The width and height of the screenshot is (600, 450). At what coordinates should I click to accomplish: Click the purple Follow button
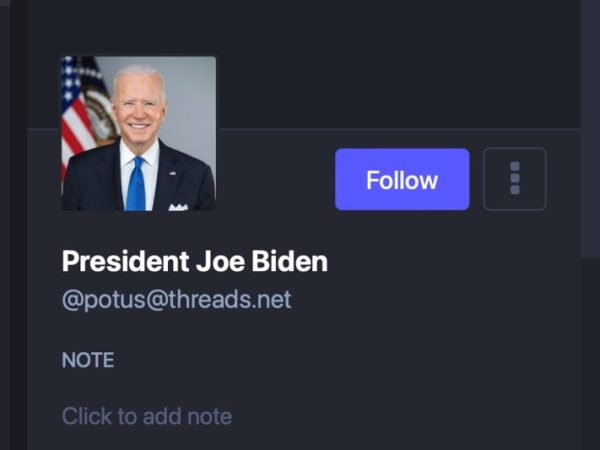coord(402,179)
